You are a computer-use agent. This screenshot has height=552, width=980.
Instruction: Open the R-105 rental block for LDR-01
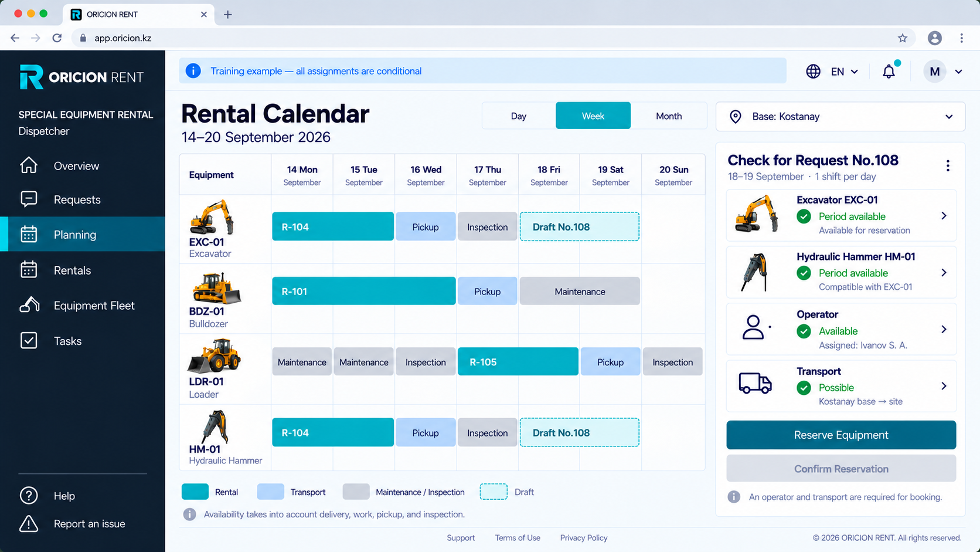(x=518, y=362)
